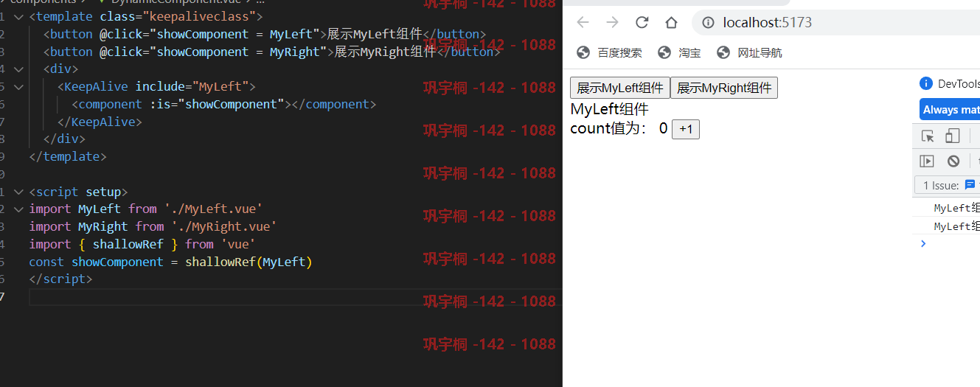Click the 'MyLeft组件' heading on the page

coord(610,109)
